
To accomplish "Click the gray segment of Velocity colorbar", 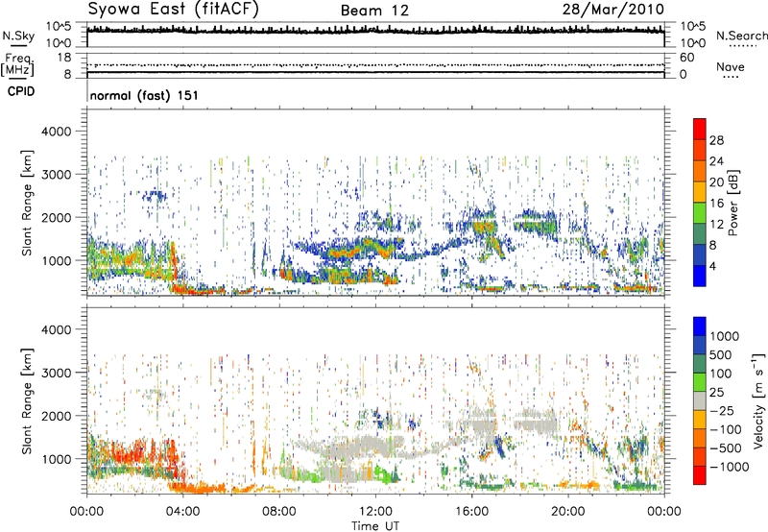I will point(700,401).
